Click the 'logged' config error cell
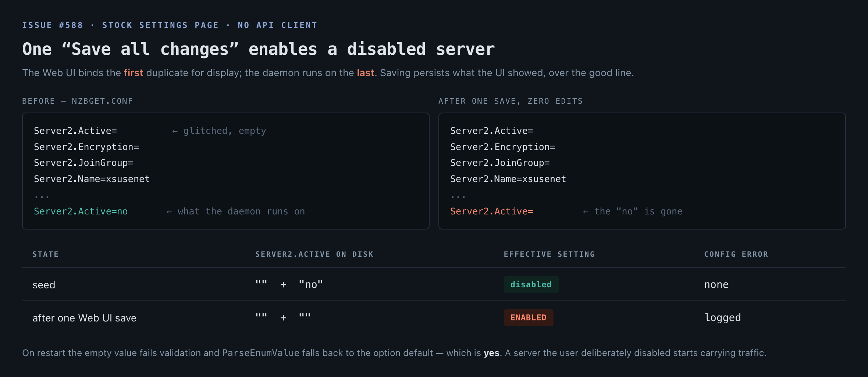Screen dimensions: 868x377 pyautogui.click(x=723, y=318)
